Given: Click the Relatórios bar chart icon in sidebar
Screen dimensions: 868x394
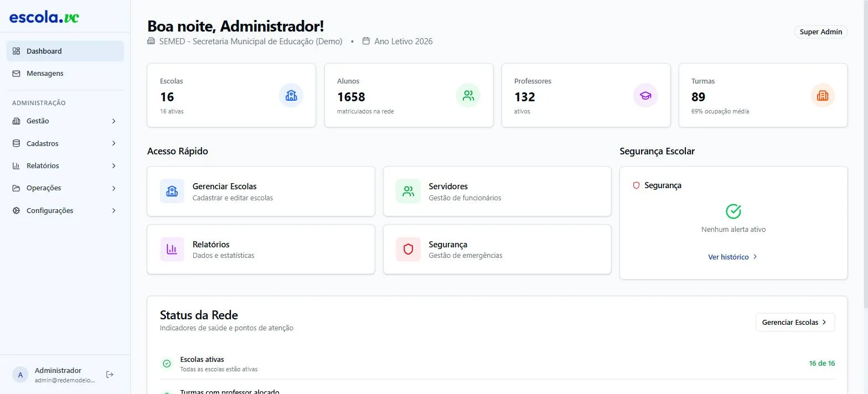Looking at the screenshot, I should point(16,165).
